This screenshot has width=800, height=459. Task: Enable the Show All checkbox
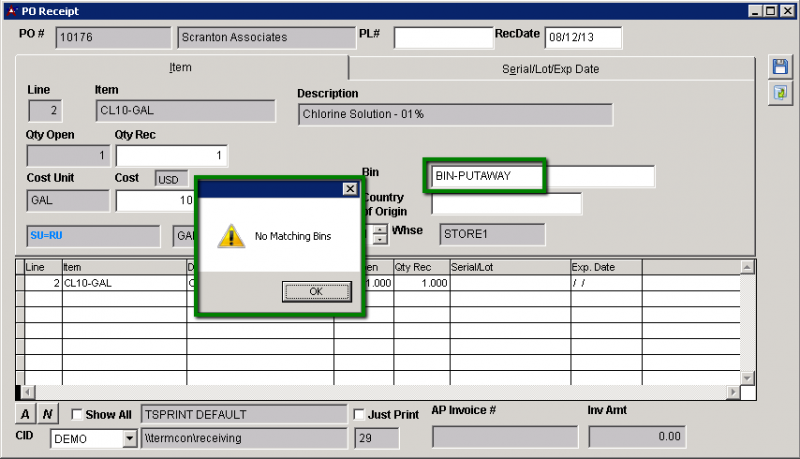click(x=77, y=414)
